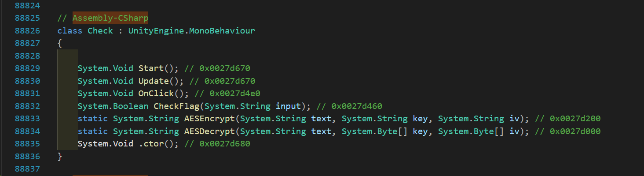Place cursor on class name Check
The height and width of the screenshot is (176, 644).
(x=100, y=31)
